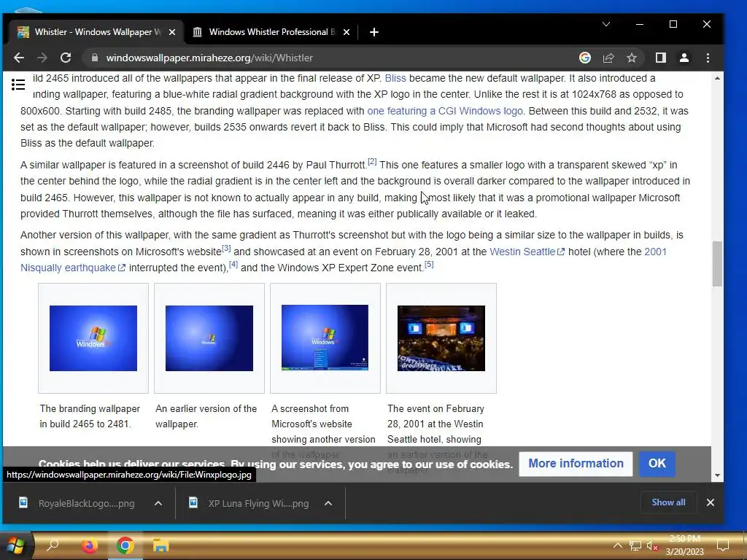The image size is (747, 560).
Task: Expand options for the XP Luna Flying download
Action: click(x=328, y=503)
